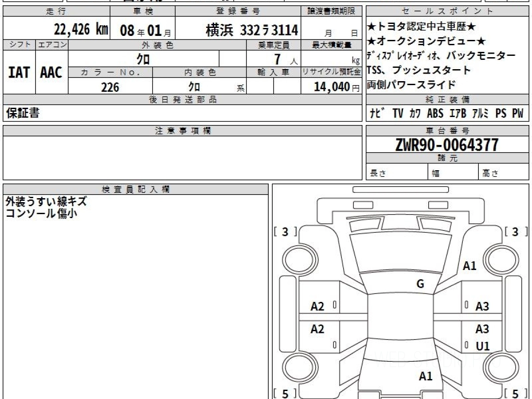Click the 検査員記入欄 header
This screenshot has height=399, width=532.
click(x=136, y=189)
